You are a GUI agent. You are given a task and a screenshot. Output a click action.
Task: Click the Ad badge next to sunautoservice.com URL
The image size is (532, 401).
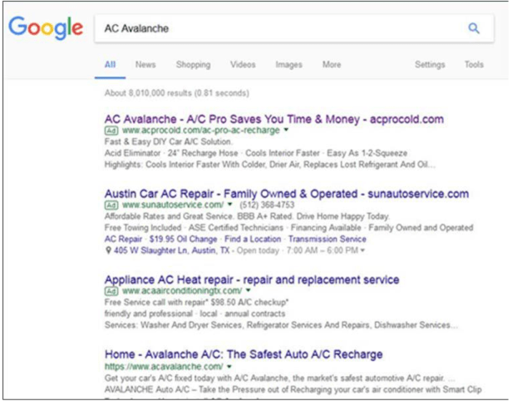pos(111,205)
